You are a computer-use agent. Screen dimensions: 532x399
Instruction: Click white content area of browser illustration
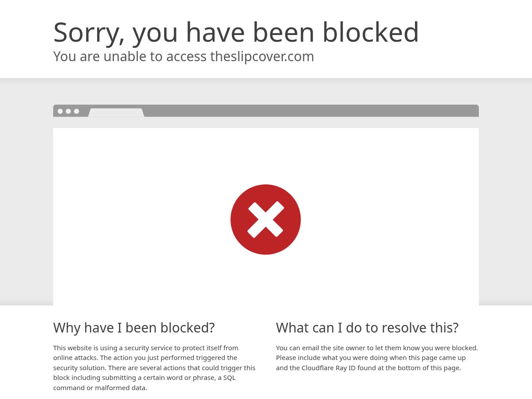tap(266, 217)
